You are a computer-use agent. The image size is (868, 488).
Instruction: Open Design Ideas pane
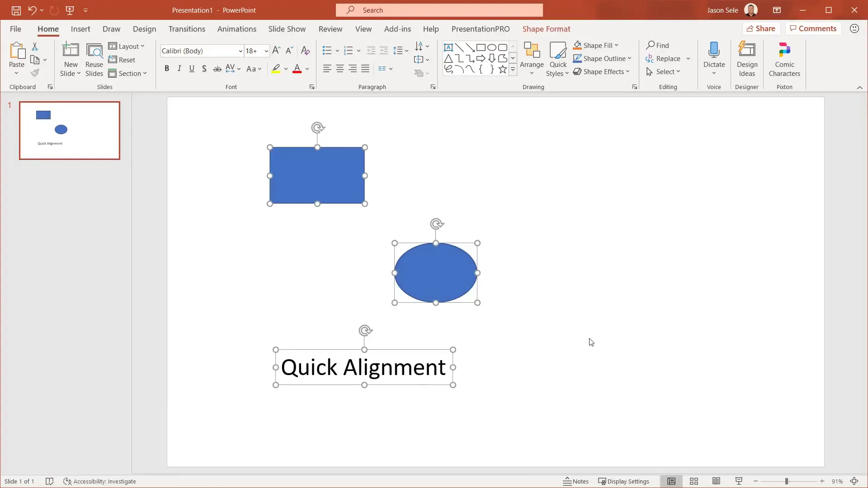tap(747, 60)
